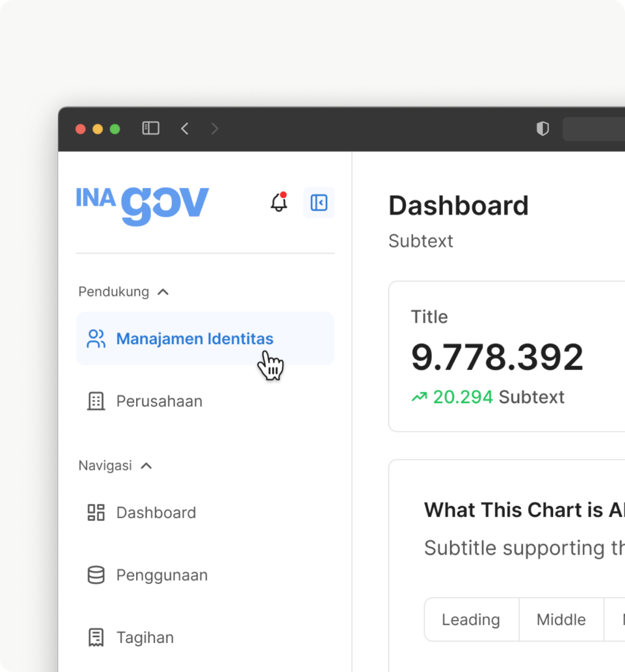Go to Penggunaan page
This screenshot has width=625, height=672.
click(x=161, y=575)
